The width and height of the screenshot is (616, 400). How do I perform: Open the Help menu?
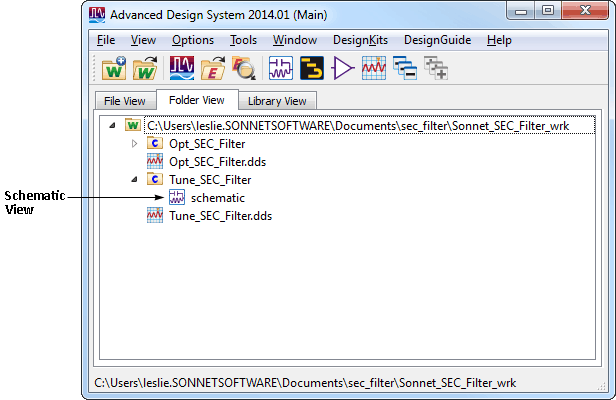[x=499, y=40]
